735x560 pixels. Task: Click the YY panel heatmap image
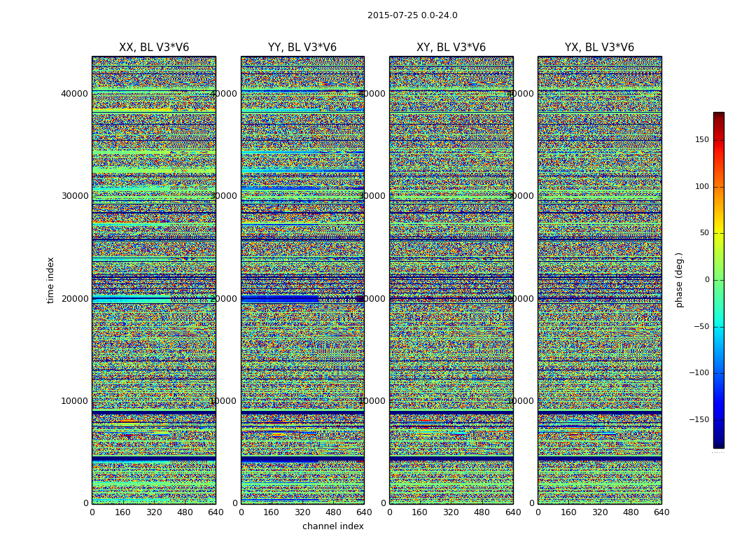pos(302,280)
